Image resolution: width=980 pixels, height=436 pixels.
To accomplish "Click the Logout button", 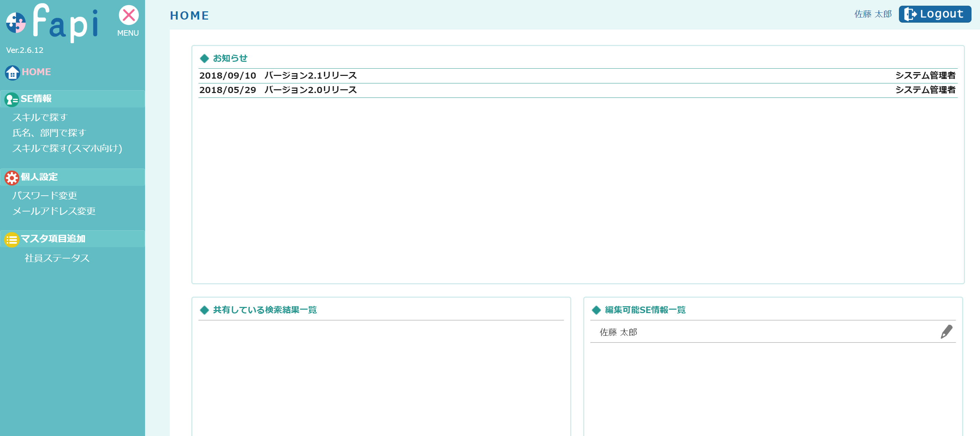I will click(935, 14).
